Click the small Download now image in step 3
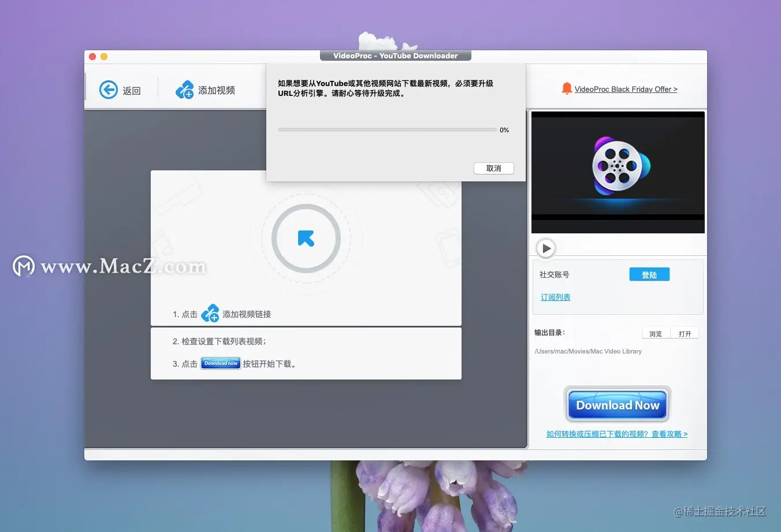The height and width of the screenshot is (532, 781). [221, 364]
